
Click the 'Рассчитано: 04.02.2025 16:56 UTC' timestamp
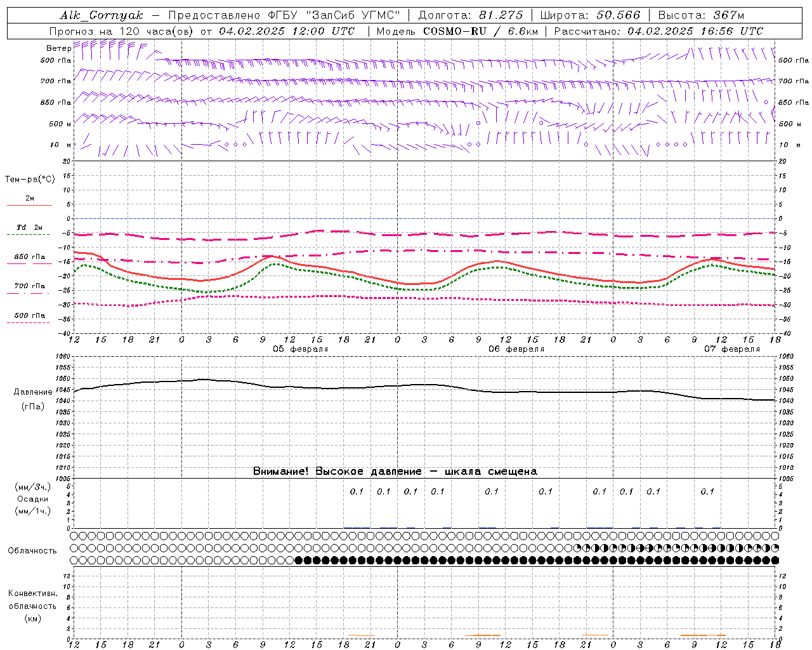tap(658, 31)
